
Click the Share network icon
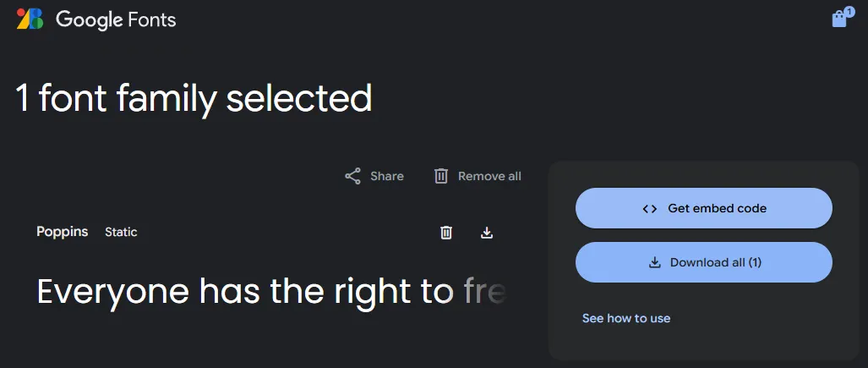click(x=352, y=176)
